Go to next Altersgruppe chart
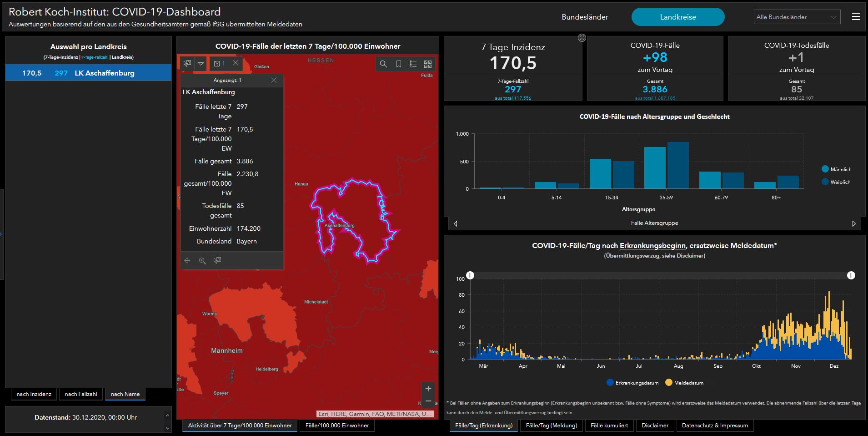This screenshot has width=868, height=436. [853, 223]
